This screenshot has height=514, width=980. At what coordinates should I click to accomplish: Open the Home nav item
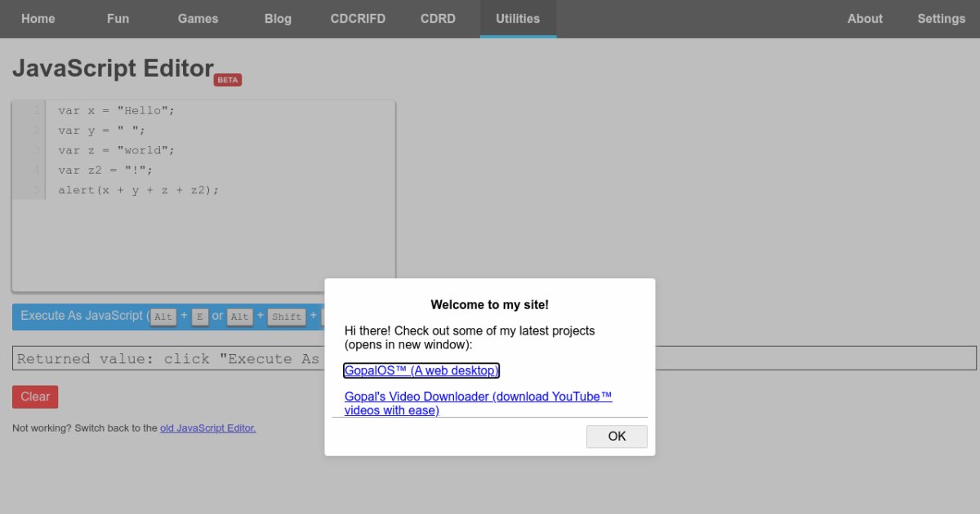38,19
